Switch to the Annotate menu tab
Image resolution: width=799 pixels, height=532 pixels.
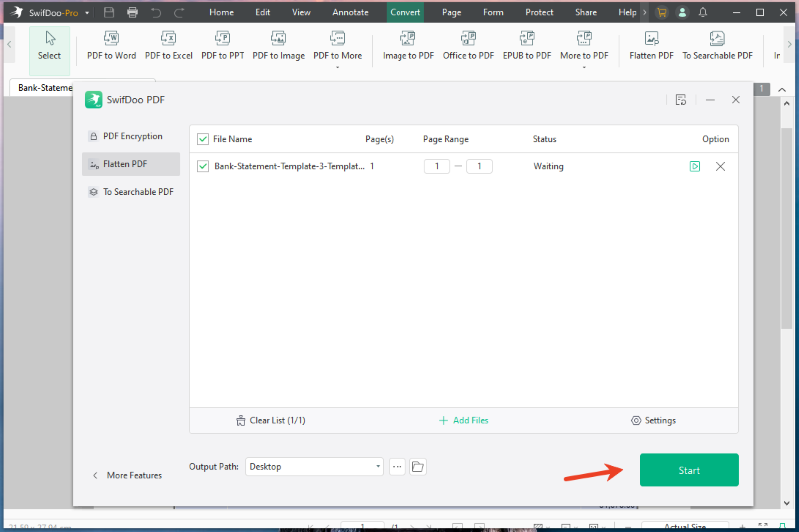pos(350,12)
